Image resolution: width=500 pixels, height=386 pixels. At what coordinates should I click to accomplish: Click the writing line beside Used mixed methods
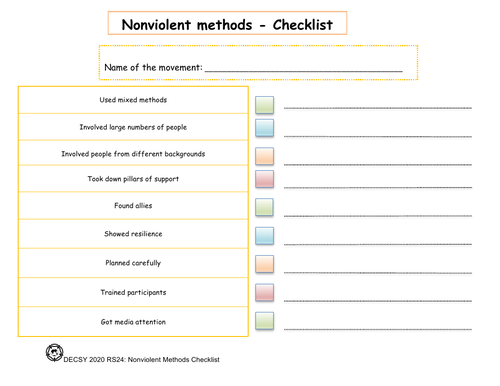378,108
